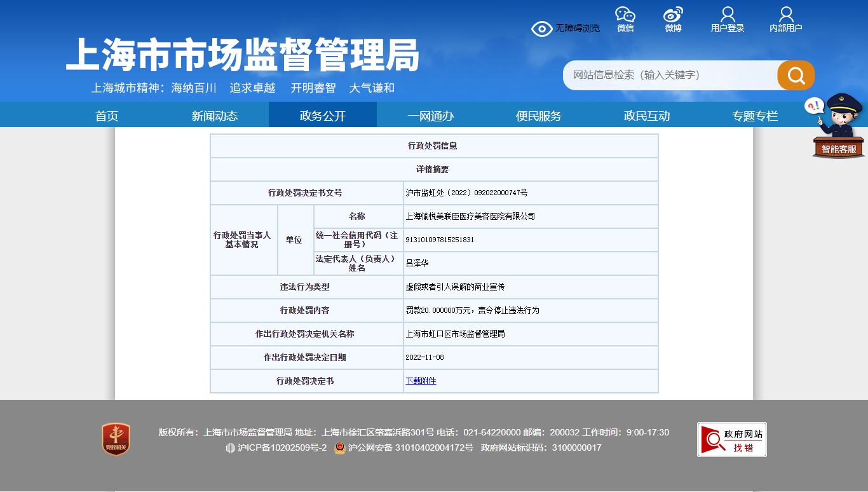Open the 新闻动态 news menu

click(x=215, y=116)
